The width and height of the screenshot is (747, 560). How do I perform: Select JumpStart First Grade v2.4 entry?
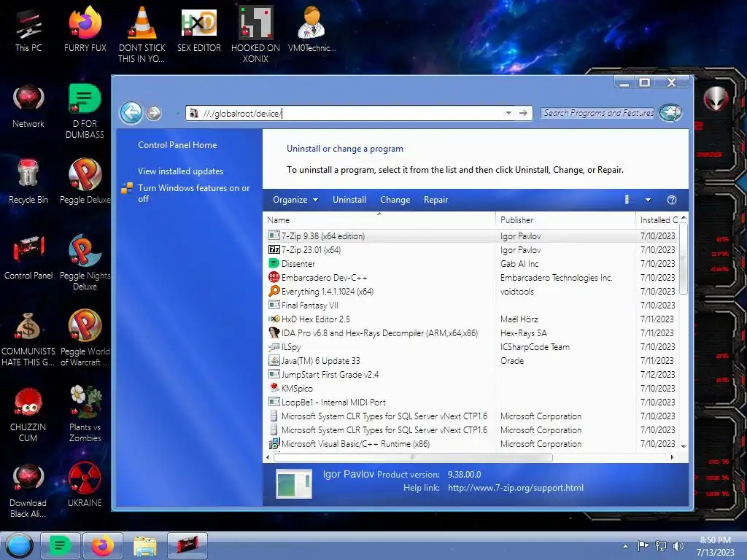472,375
